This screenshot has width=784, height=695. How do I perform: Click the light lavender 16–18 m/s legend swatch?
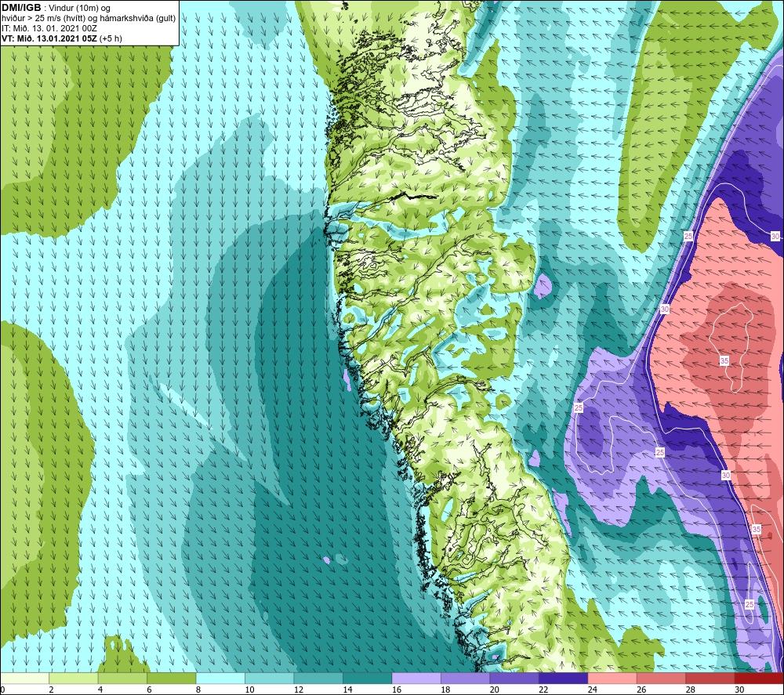(416, 678)
